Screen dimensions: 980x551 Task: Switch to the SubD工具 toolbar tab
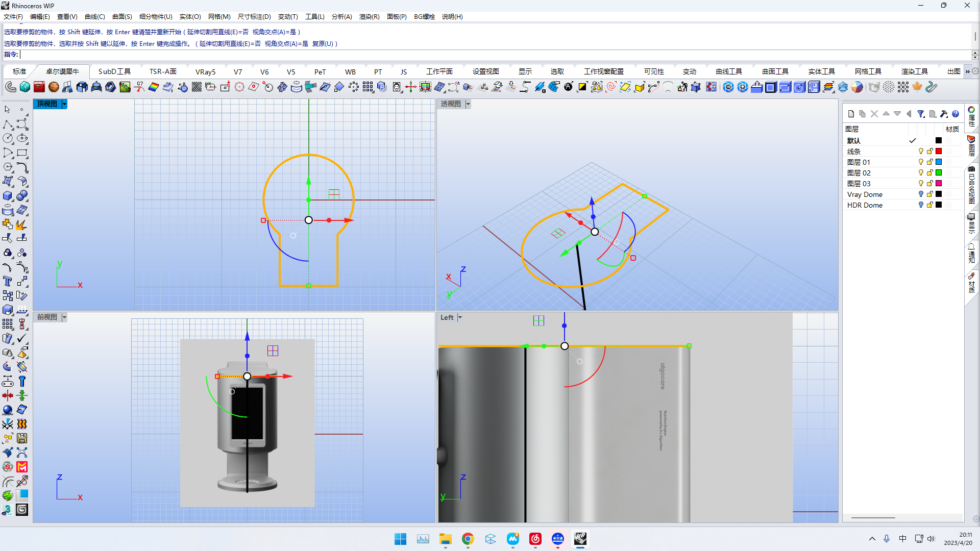114,72
